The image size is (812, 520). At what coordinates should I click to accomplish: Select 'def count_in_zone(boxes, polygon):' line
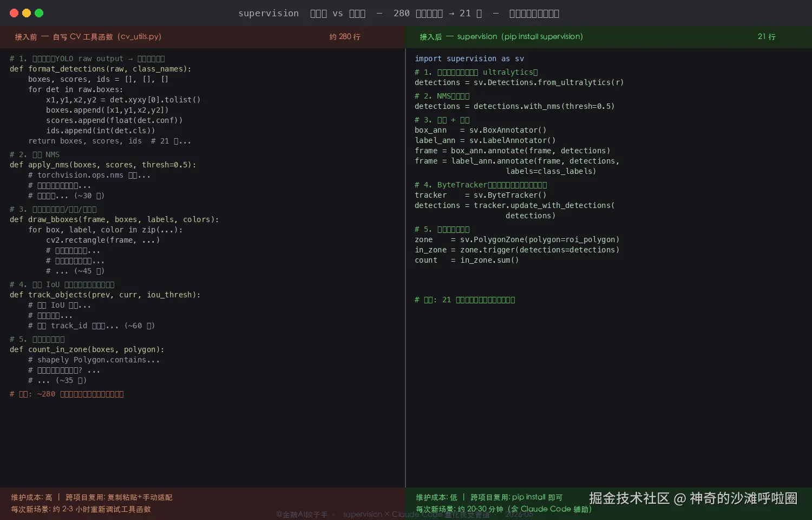(87, 349)
